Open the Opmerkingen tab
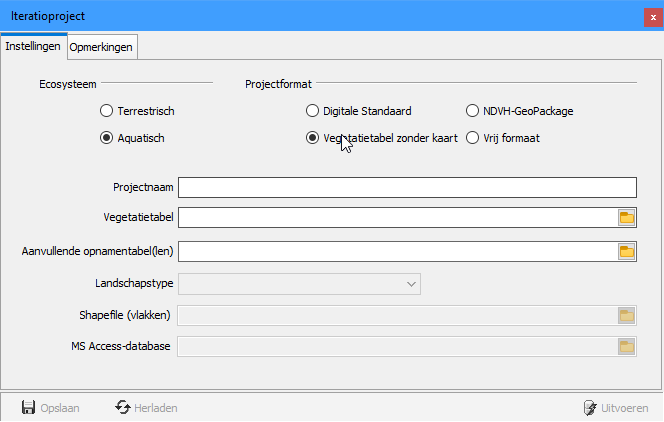Image resolution: width=664 pixels, height=422 pixels. (101, 47)
